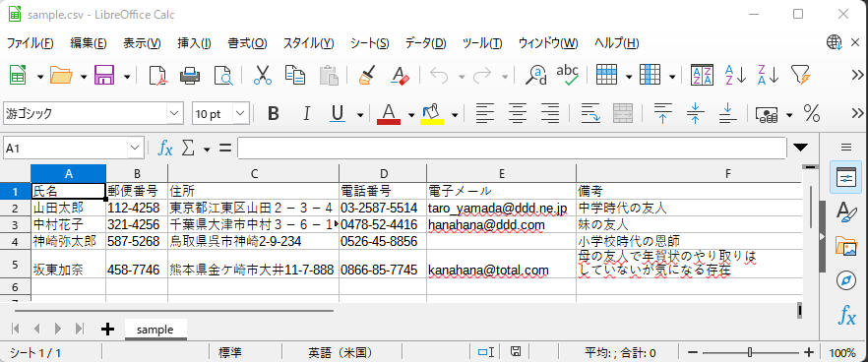
Task: Click the formula equals button
Action: point(224,149)
